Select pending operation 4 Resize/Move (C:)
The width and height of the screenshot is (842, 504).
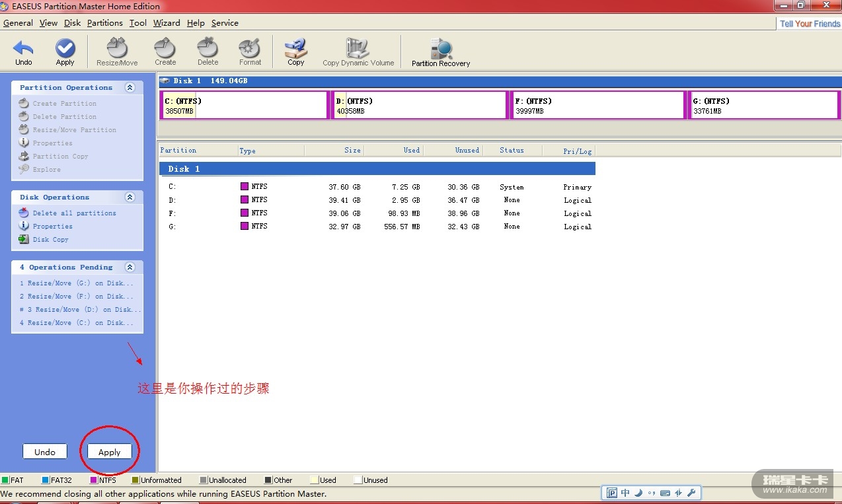point(77,323)
